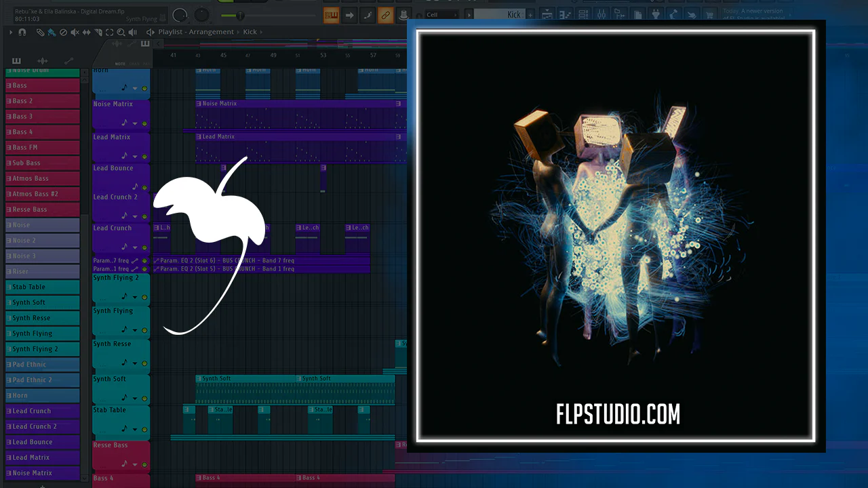Open the piano pattern view button in top toolbar

coord(331,14)
